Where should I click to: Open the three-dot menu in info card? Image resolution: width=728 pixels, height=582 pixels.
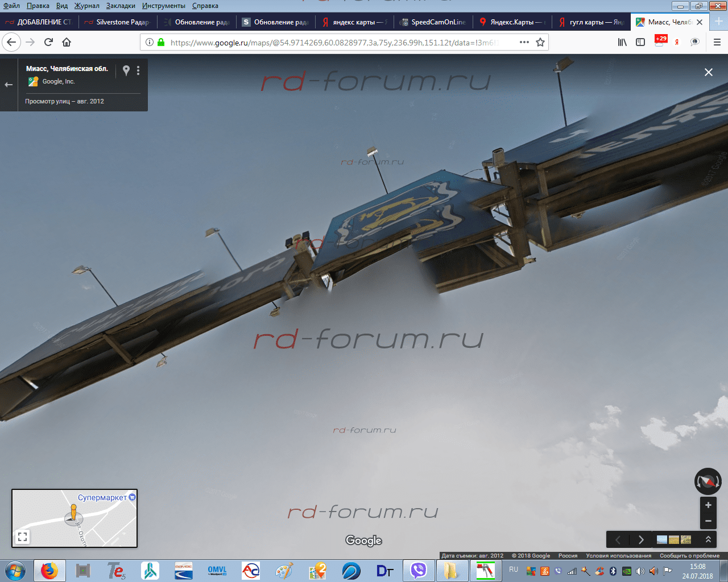click(138, 70)
